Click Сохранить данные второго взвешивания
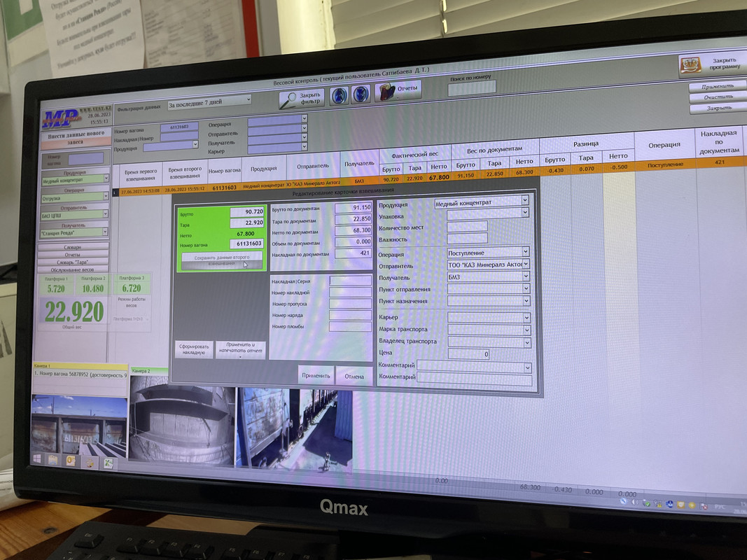 point(222,260)
